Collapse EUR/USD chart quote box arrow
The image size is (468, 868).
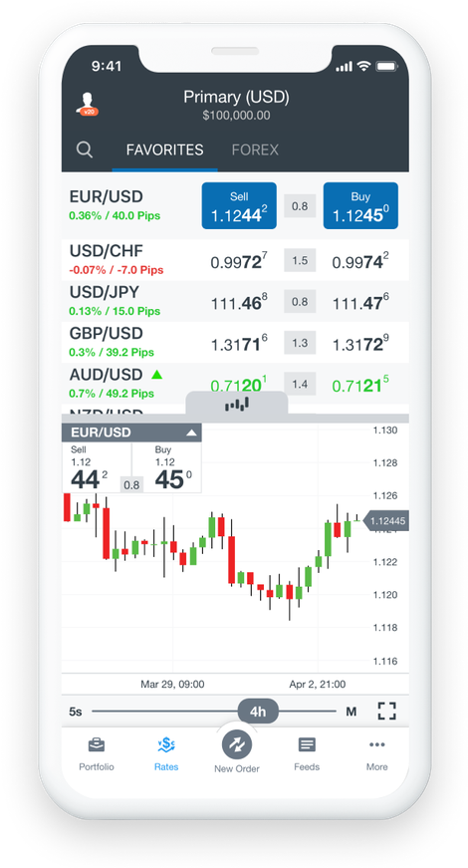(x=191, y=433)
